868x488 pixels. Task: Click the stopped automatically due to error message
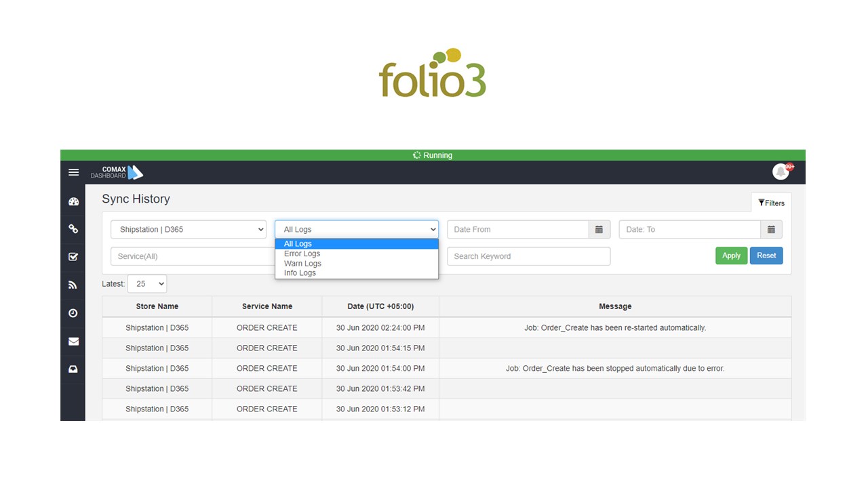click(615, 369)
